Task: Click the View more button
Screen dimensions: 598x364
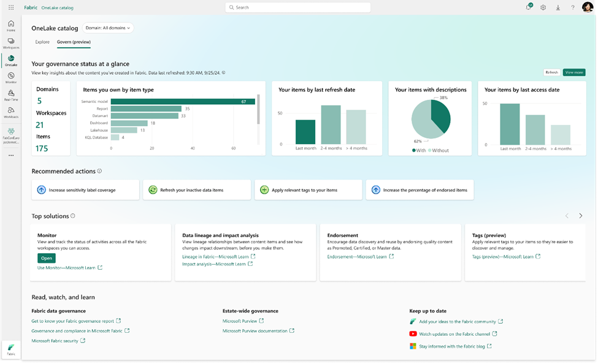Action: pyautogui.click(x=574, y=72)
